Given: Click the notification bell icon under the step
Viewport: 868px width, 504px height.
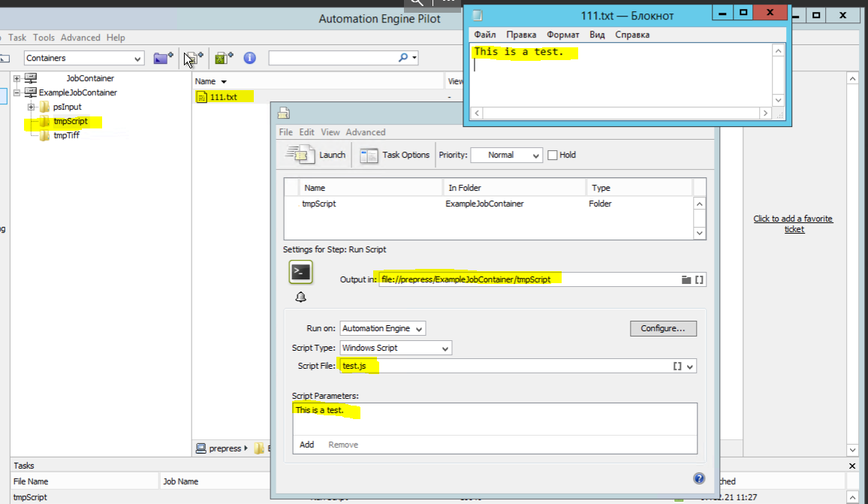Looking at the screenshot, I should (x=300, y=297).
